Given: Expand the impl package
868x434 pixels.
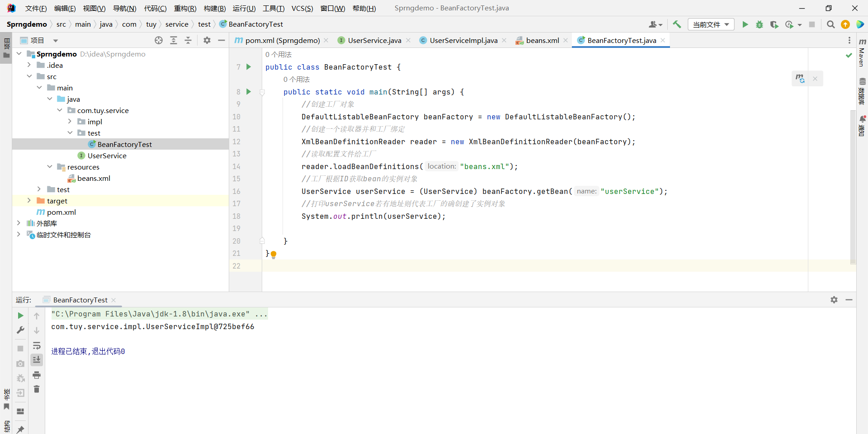Looking at the screenshot, I should (x=70, y=122).
